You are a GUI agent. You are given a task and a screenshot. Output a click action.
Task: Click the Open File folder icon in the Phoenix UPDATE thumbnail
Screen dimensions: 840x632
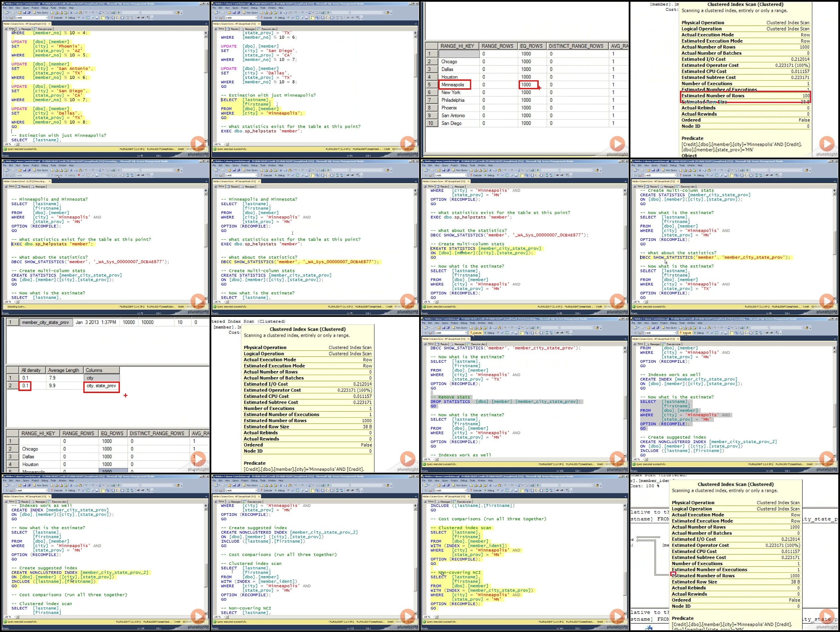[x=19, y=12]
